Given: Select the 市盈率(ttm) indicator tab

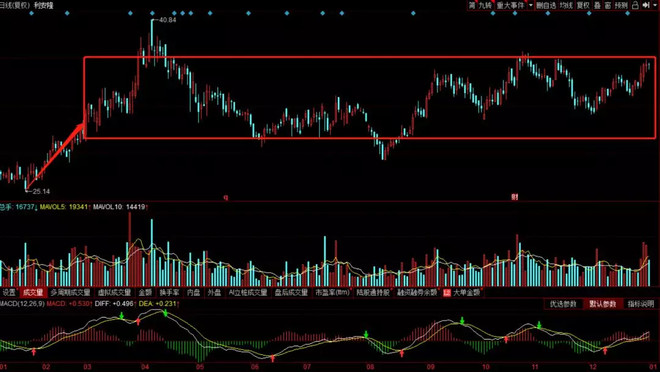Looking at the screenshot, I should (333, 292).
